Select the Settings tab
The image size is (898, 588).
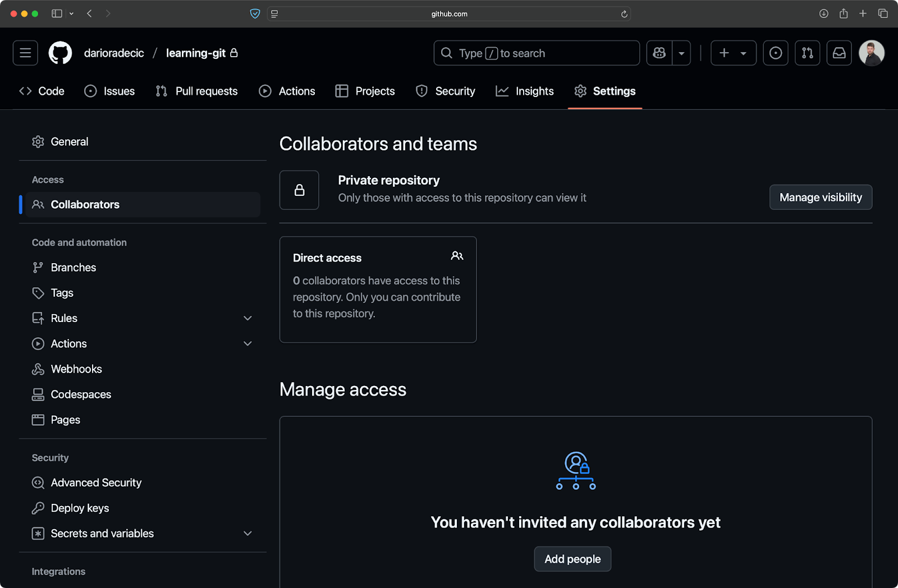(605, 91)
